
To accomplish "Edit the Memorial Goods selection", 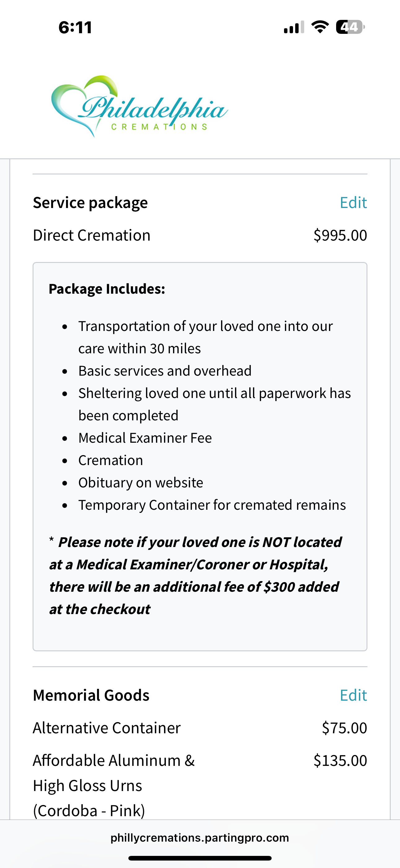I will click(353, 695).
